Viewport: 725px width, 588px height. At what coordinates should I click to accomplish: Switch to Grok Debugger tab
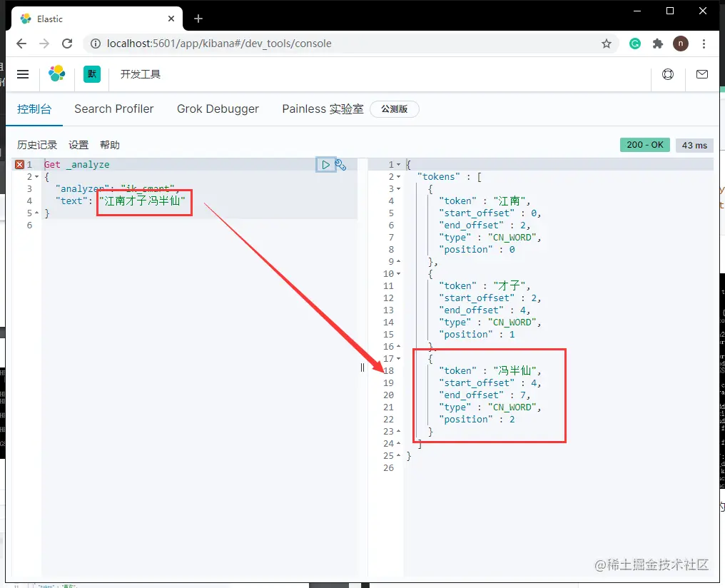coord(218,109)
